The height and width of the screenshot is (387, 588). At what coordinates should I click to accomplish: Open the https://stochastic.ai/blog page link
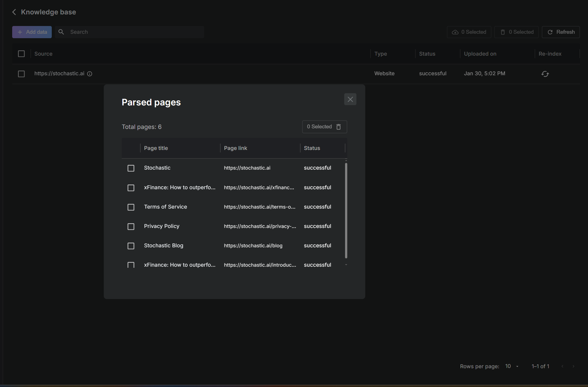point(253,246)
